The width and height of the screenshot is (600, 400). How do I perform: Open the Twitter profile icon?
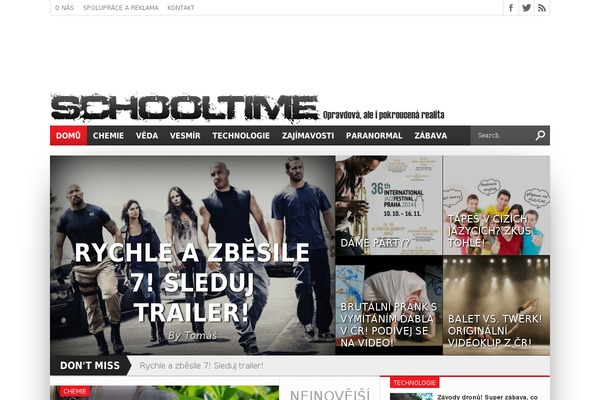[x=527, y=8]
